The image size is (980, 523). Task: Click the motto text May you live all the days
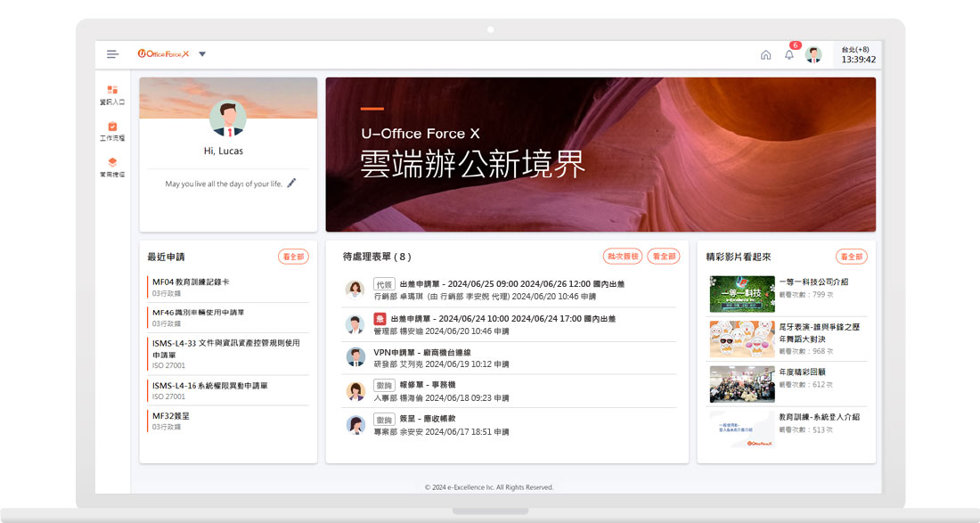[x=224, y=184]
